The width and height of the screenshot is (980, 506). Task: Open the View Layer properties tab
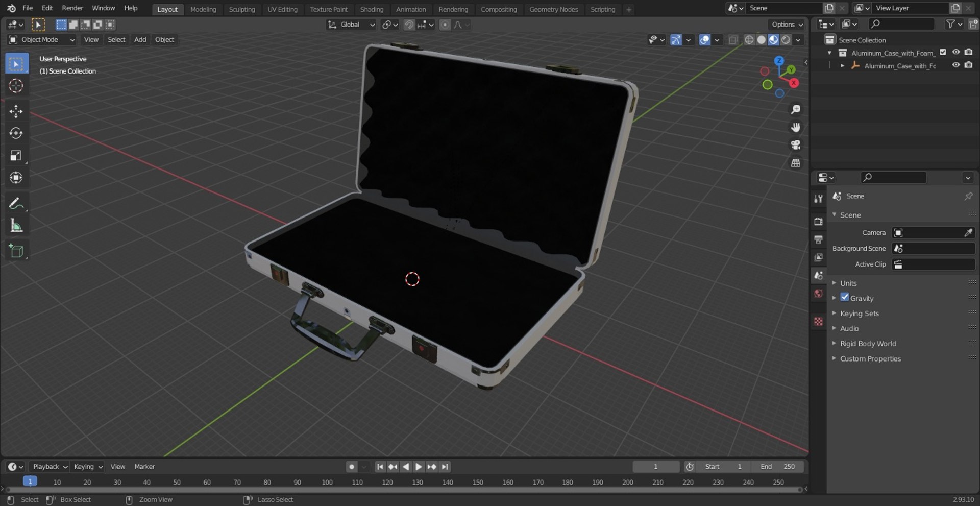pos(818,257)
